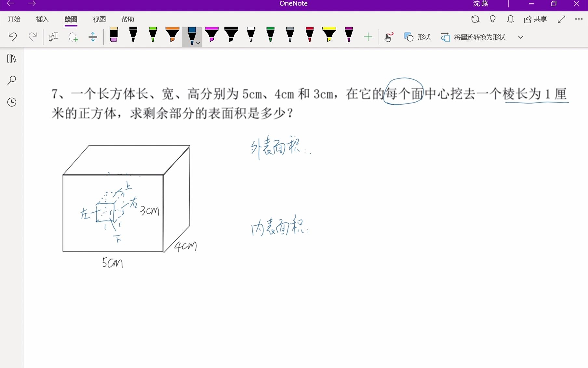
Task: Click the sync notebook icon
Action: 475,19
